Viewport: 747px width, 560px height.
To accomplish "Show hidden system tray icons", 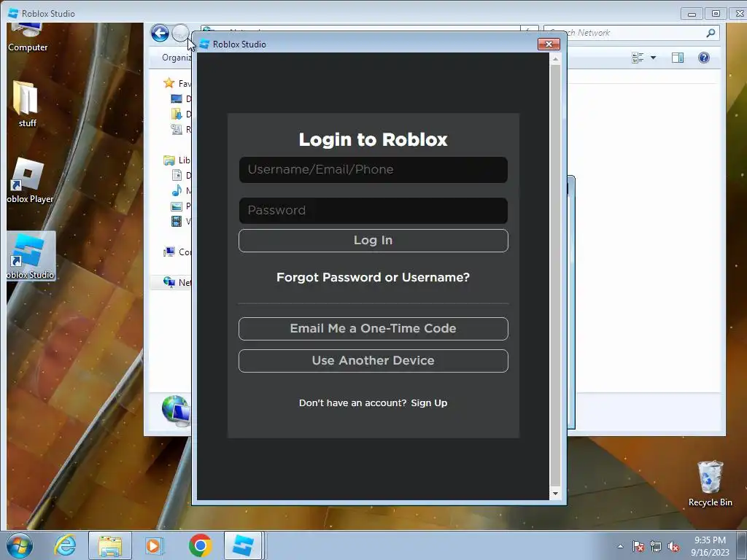I will tap(620, 546).
